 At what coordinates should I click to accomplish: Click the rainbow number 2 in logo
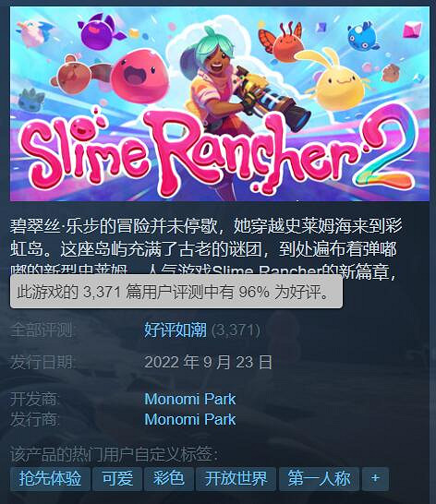(x=388, y=150)
